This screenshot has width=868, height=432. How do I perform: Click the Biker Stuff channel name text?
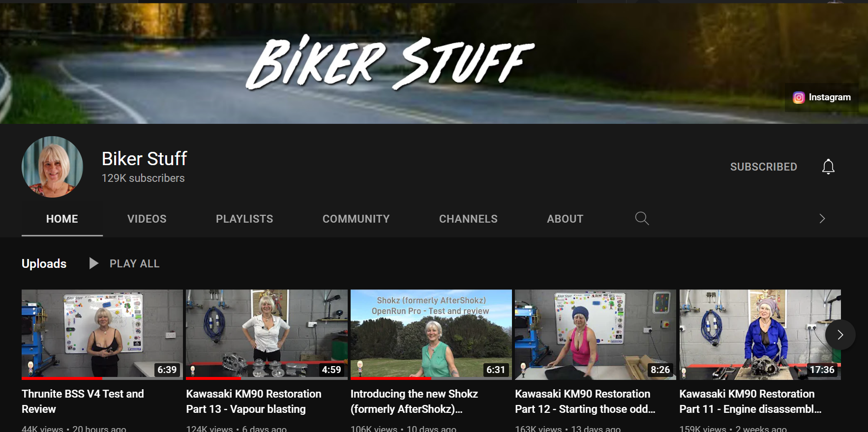tap(144, 159)
